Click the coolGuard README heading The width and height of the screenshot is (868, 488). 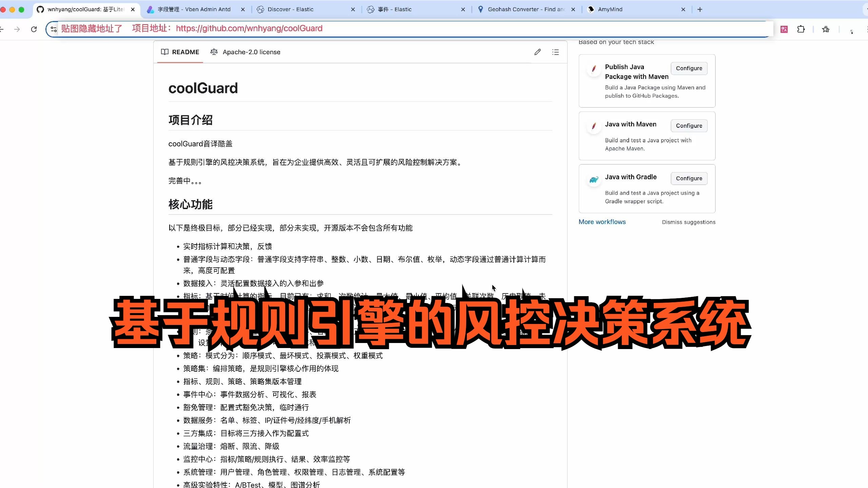tap(203, 88)
